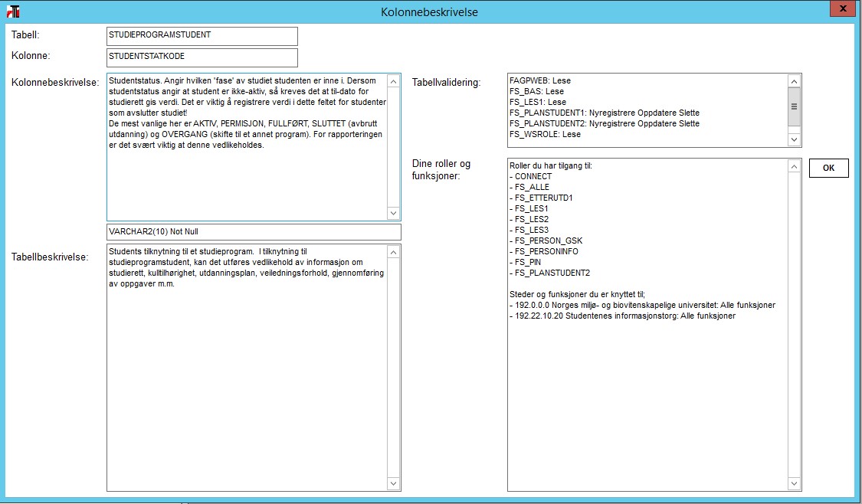Click the scrollbar thumb in Tabellvalidering list
Image resolution: width=862 pixels, height=504 pixels.
coord(794,106)
